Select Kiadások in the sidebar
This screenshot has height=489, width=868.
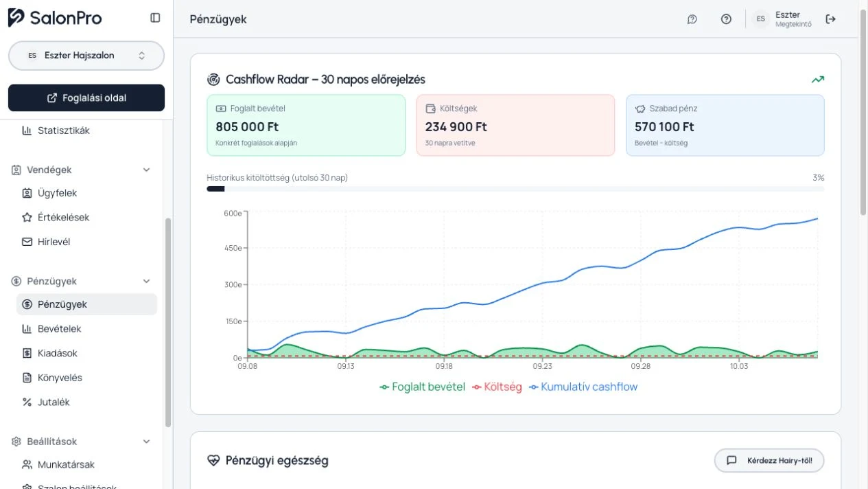point(86,353)
